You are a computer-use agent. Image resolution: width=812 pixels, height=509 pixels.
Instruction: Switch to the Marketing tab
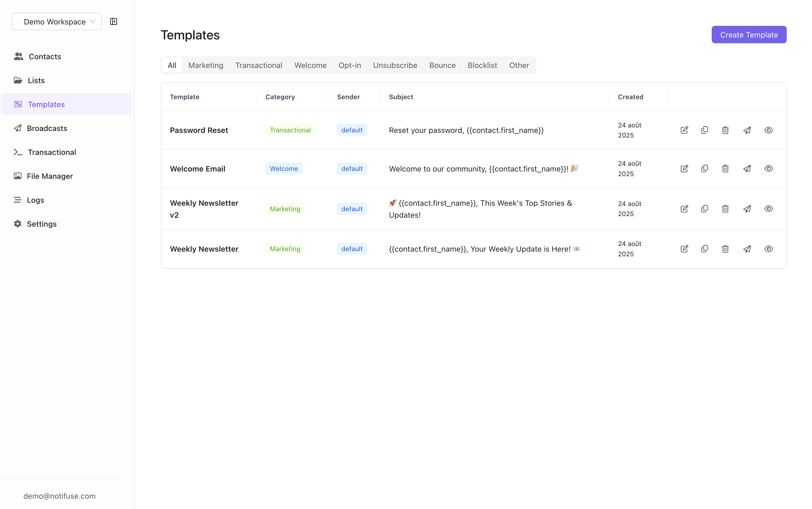[206, 65]
